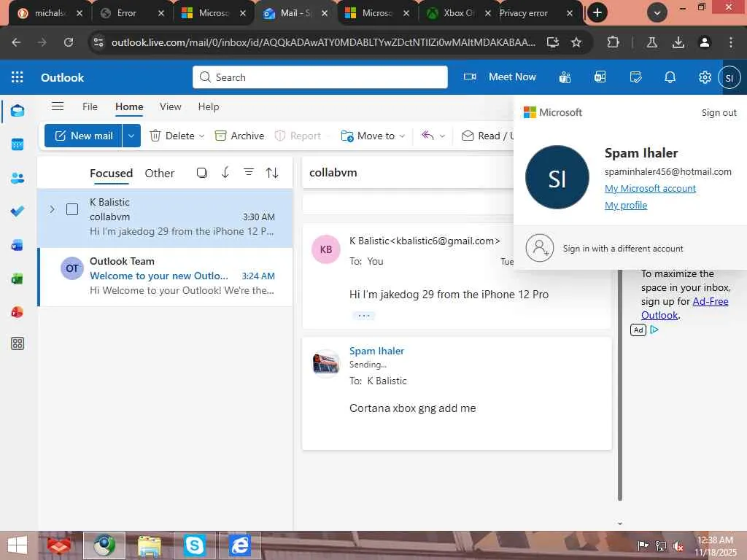The width and height of the screenshot is (747, 560).
Task: Click the Teams icon in header
Action: pyautogui.click(x=565, y=77)
